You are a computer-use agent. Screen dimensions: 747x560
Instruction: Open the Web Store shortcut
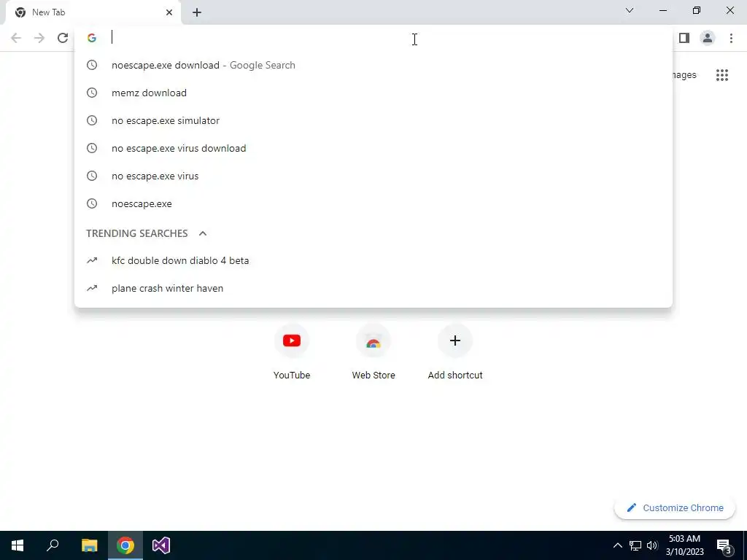pyautogui.click(x=373, y=353)
